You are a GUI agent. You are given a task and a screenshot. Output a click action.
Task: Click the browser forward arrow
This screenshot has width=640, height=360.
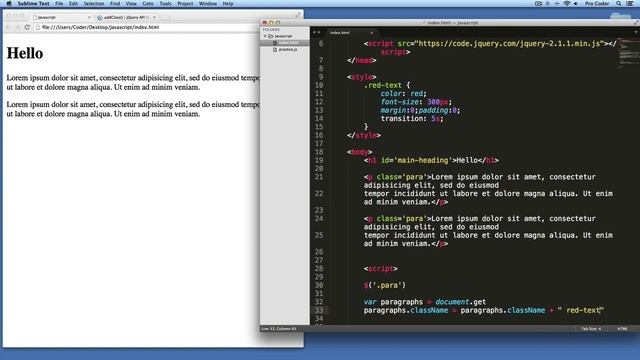[18, 27]
